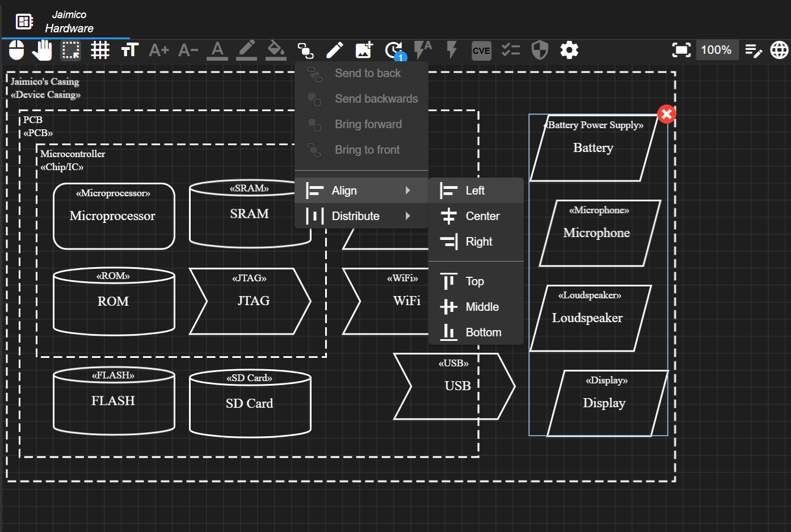Increase font size with the A+ button
The image size is (791, 532).
[x=158, y=50]
